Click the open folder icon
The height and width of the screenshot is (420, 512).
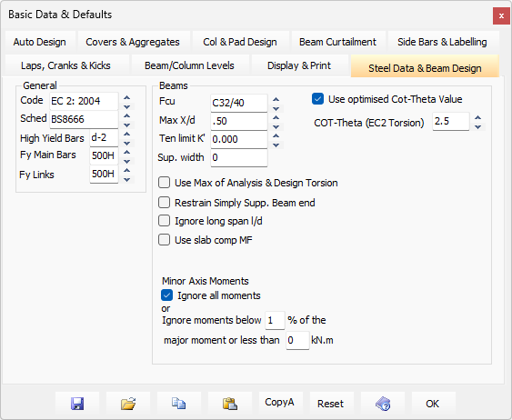click(x=128, y=404)
